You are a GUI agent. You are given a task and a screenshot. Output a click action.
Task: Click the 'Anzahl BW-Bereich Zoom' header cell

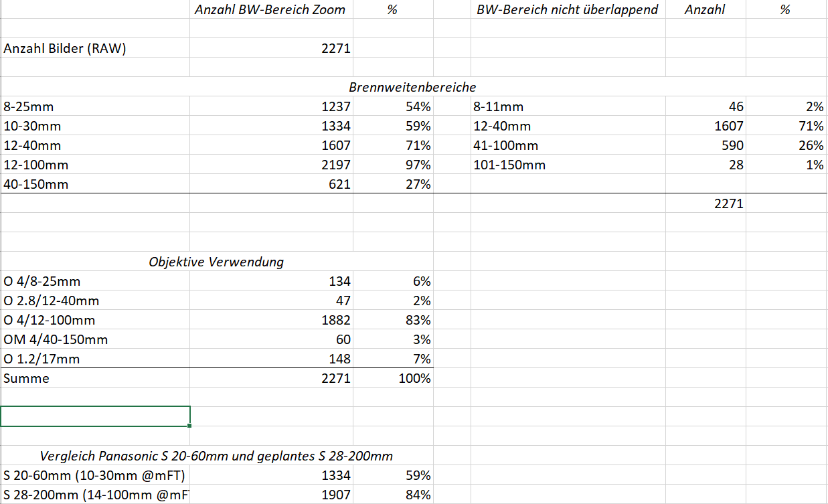click(270, 9)
